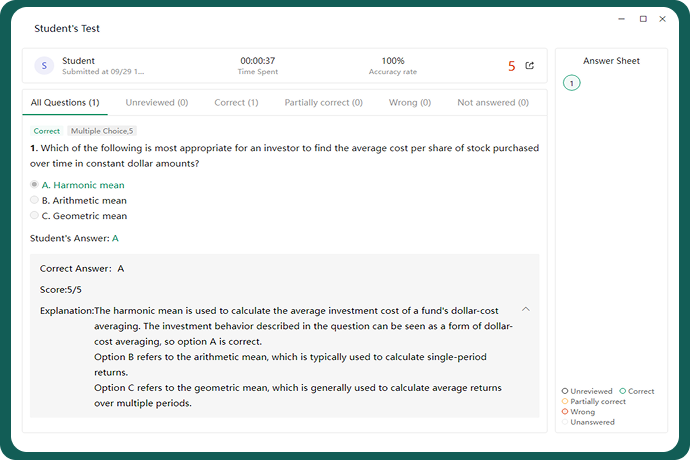
Task: View the Wrong answers tab
Action: 409,102
